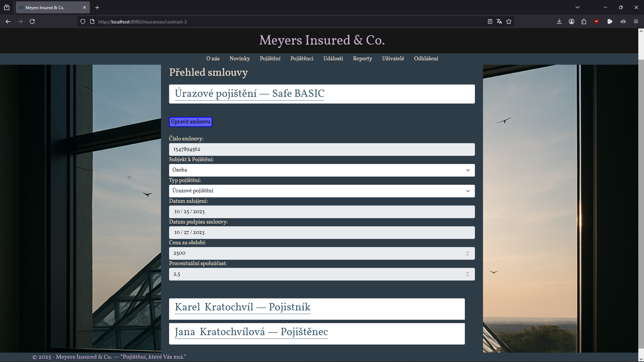Screen dimensions: 644x362
Task: Click the browser reload page icon
Action: (32, 21)
